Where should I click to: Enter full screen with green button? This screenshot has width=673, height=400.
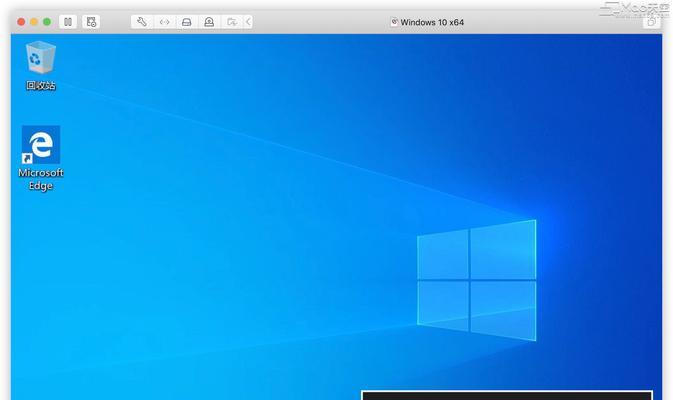(x=47, y=22)
